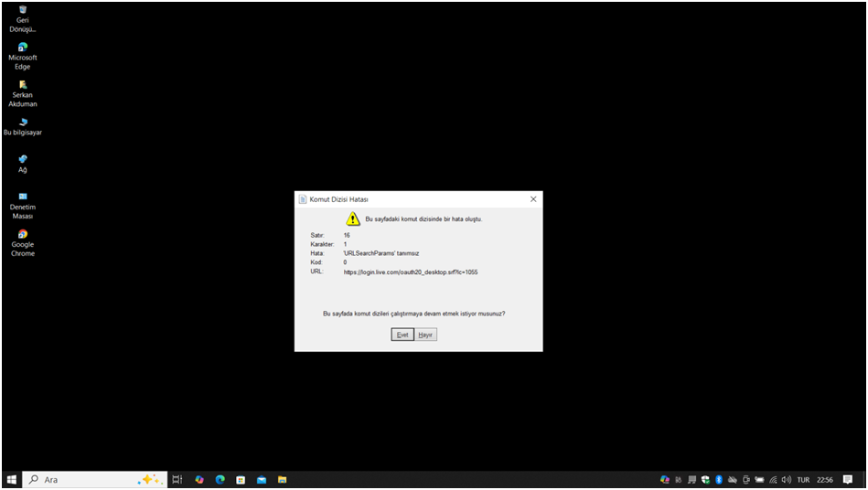
Task: Select the Ağ network desktop icon
Action: click(22, 165)
